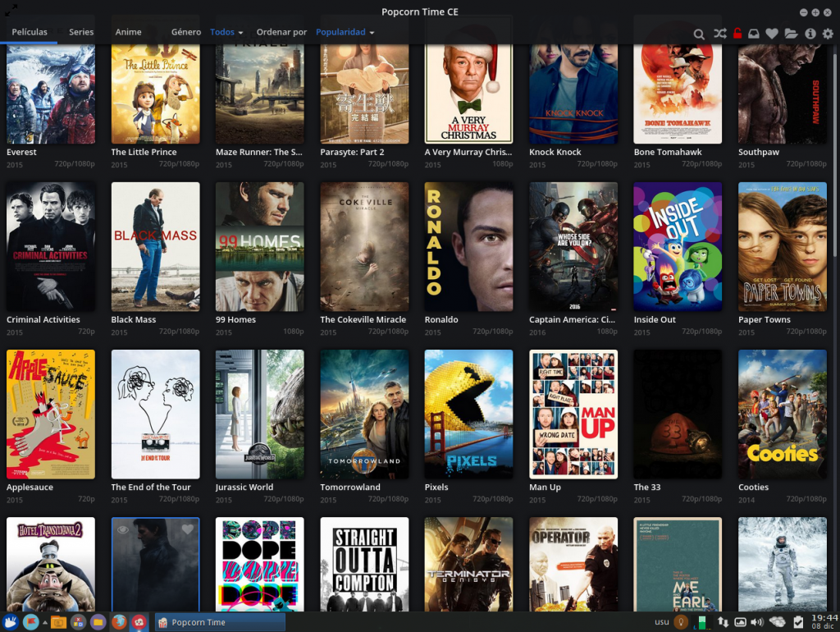Open the About info icon

point(810,34)
